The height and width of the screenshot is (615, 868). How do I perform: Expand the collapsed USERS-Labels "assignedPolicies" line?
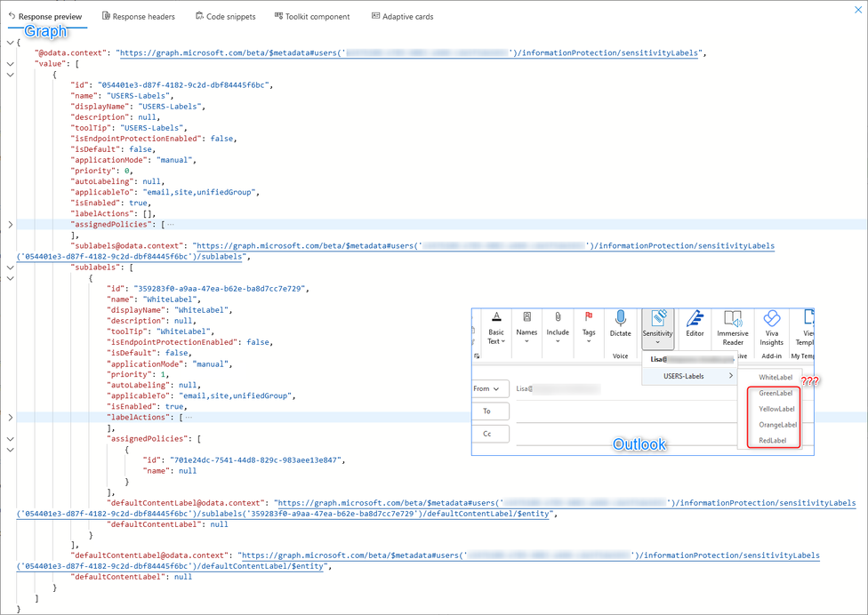(x=10, y=225)
